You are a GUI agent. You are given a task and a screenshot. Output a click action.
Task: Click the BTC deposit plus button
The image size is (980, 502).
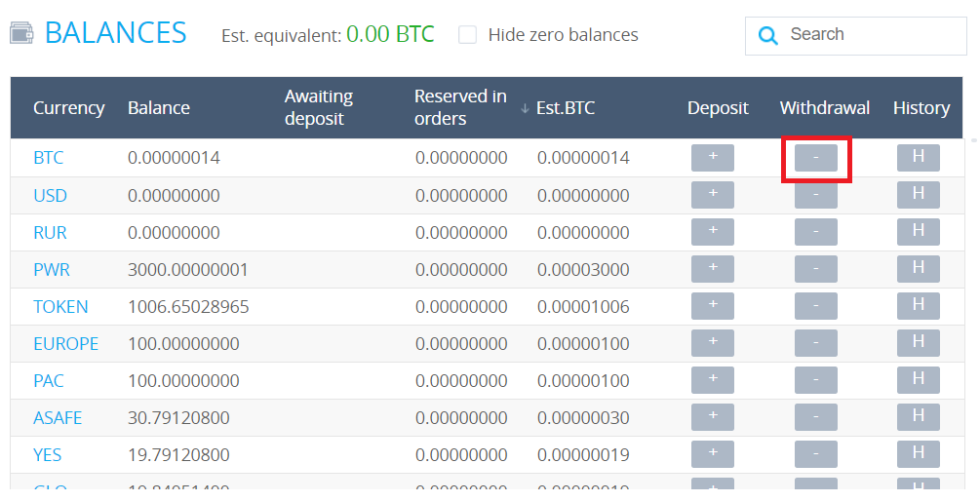(x=712, y=158)
